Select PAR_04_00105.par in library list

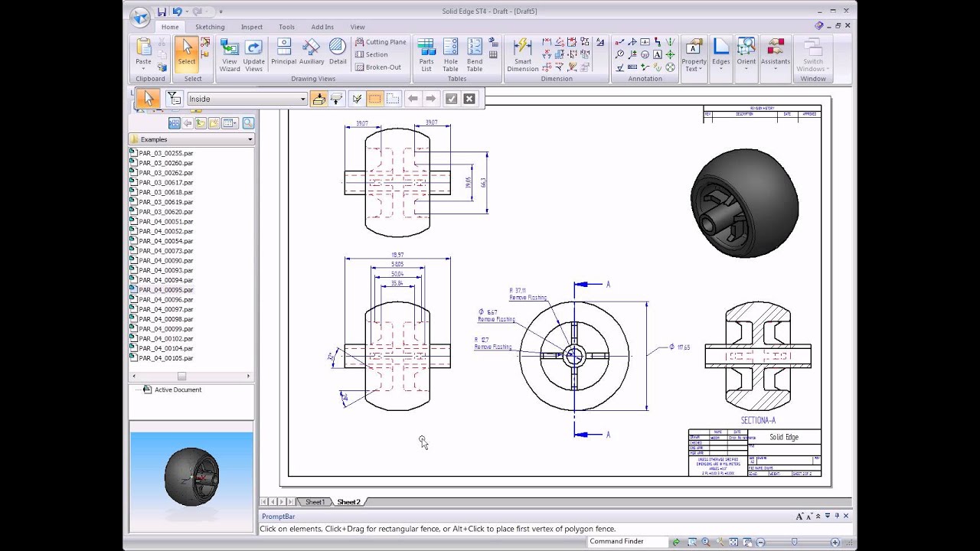pos(165,358)
